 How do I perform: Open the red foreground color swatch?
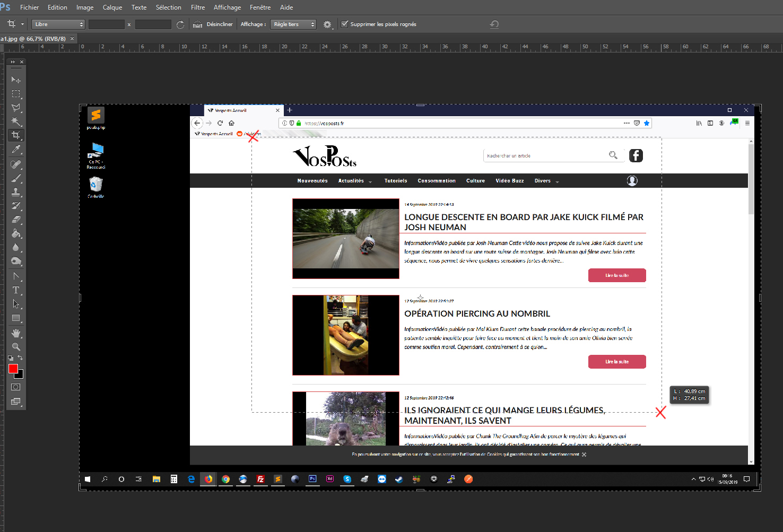coord(13,369)
